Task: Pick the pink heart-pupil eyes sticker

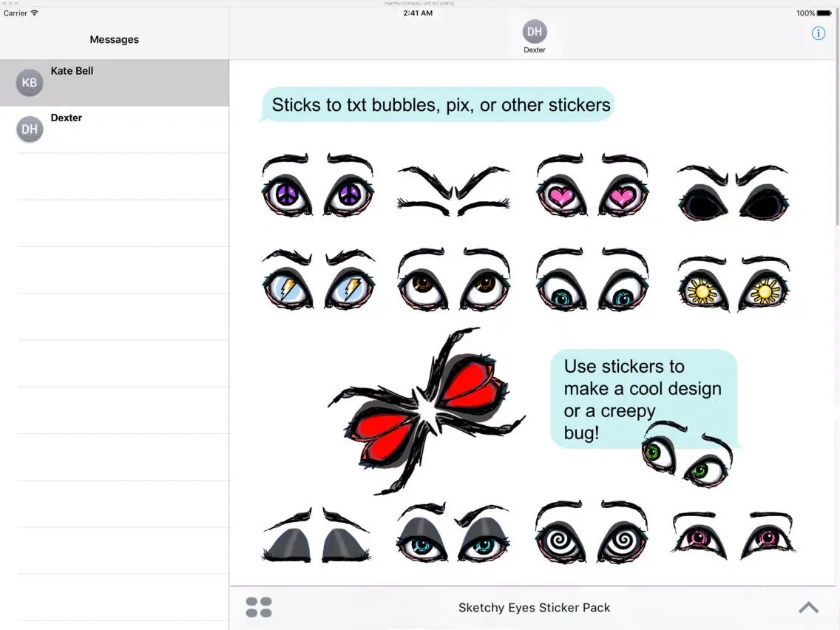Action: point(592,186)
